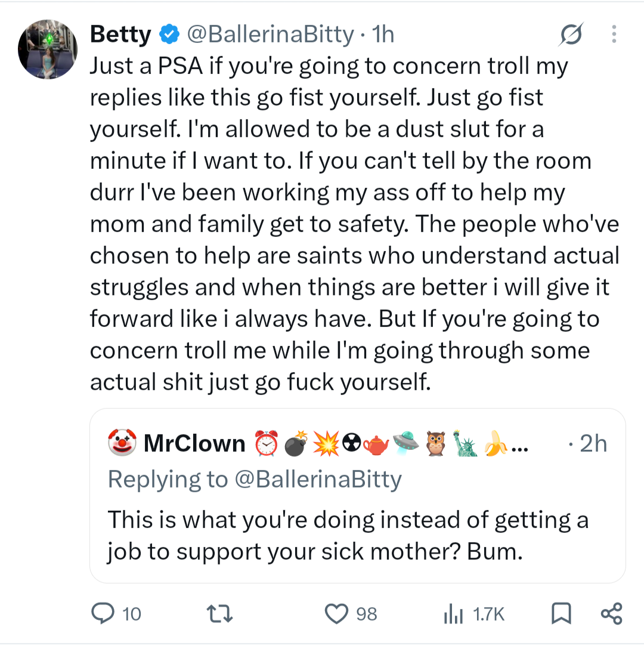
Task: Open the three-dot more options menu
Action: (x=614, y=34)
